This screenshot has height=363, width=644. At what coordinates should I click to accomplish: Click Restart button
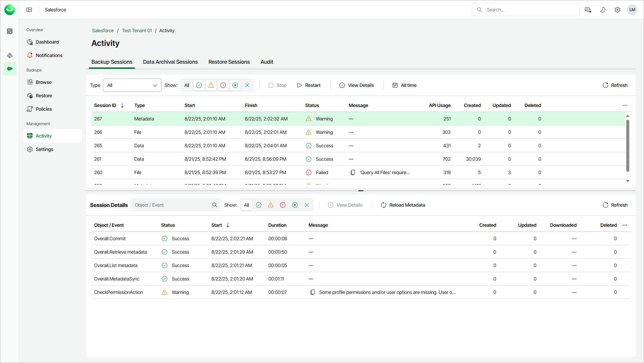[309, 85]
